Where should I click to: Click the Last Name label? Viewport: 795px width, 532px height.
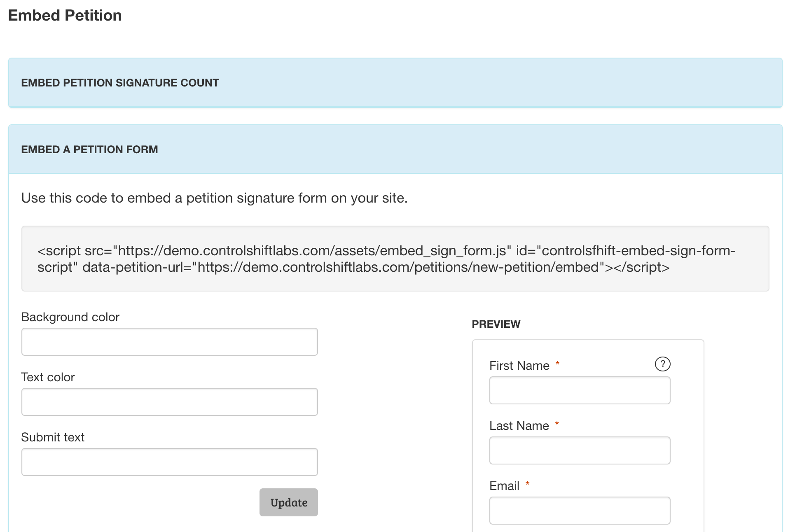(519, 426)
